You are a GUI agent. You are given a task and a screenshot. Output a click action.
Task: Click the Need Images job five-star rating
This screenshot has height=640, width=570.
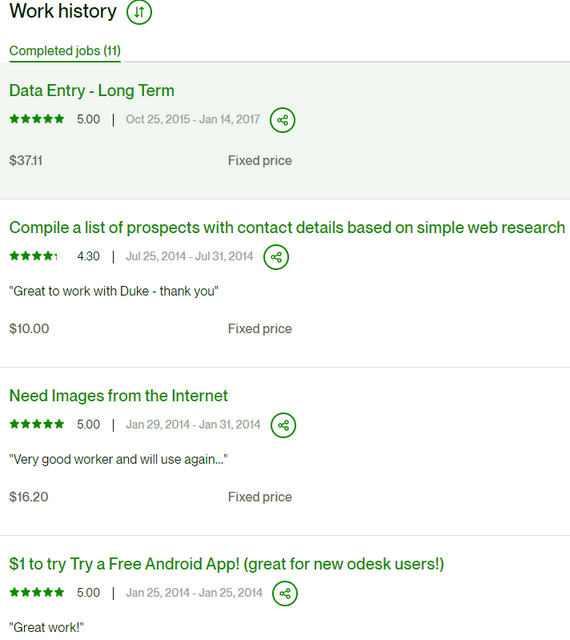[37, 424]
